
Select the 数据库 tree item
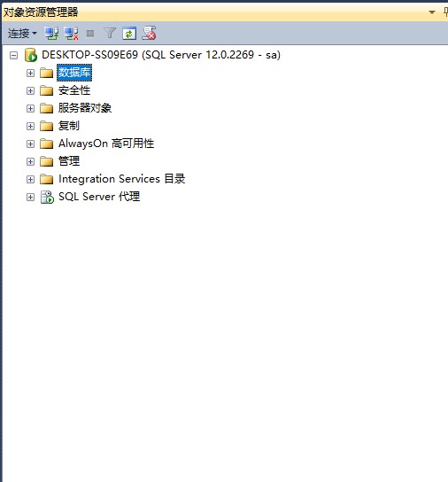74,73
